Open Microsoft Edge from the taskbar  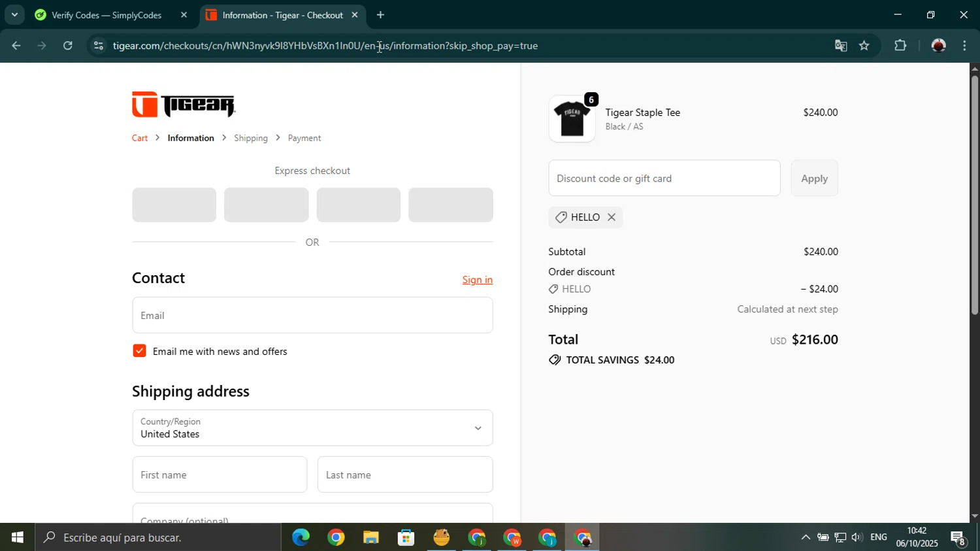coord(301,537)
